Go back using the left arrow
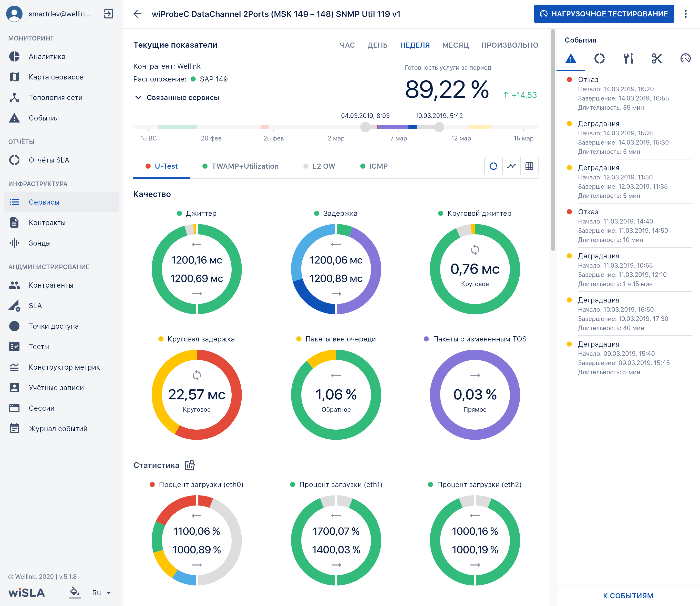Screen dimensions: 700x606 137,14
